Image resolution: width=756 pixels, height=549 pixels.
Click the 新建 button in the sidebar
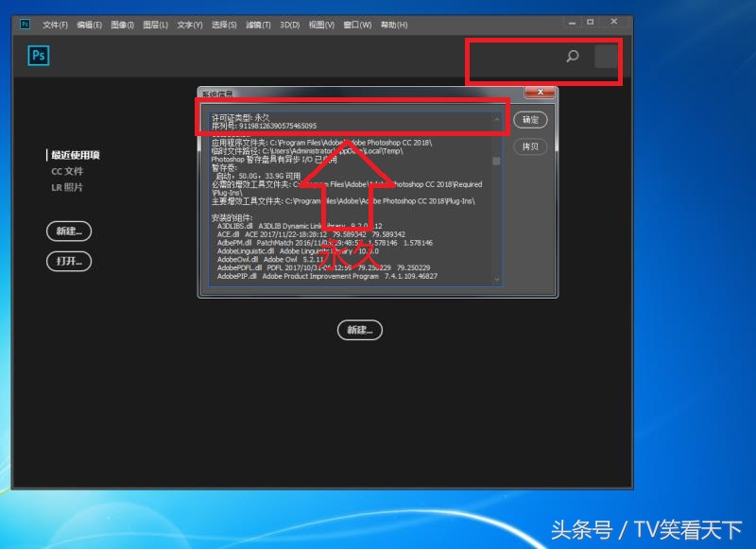(x=67, y=232)
